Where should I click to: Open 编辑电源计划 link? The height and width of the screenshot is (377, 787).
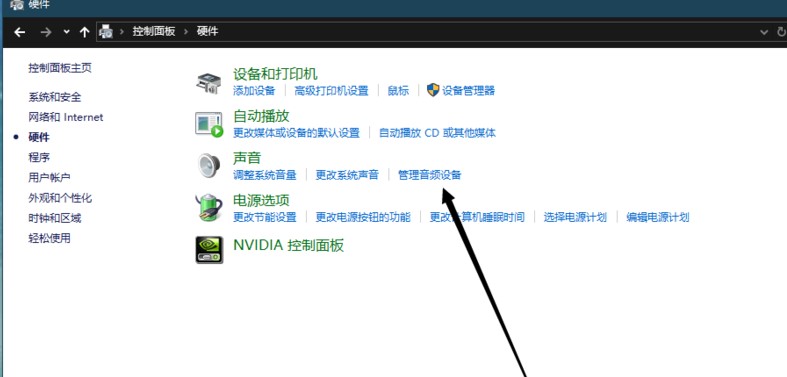[x=658, y=217]
